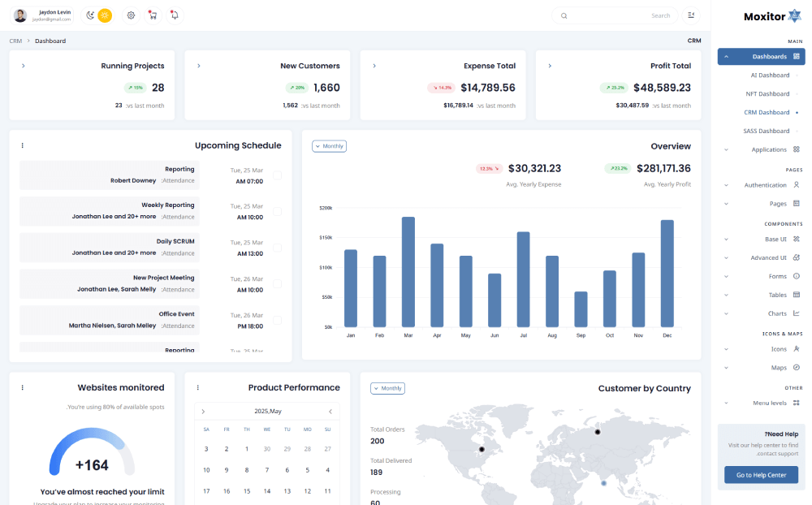Open settings gear in top bar
The height and width of the screenshot is (505, 812).
130,15
